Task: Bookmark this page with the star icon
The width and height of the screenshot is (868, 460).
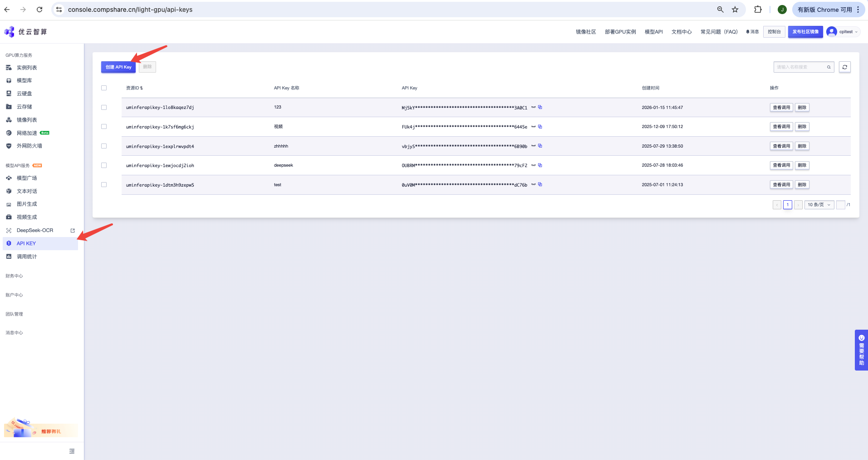Action: (735, 10)
